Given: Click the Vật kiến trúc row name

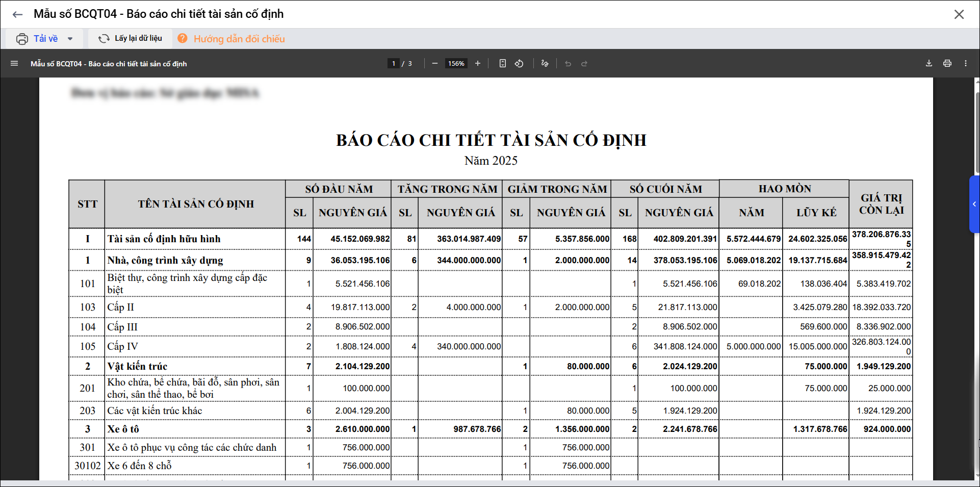Looking at the screenshot, I should [x=137, y=366].
